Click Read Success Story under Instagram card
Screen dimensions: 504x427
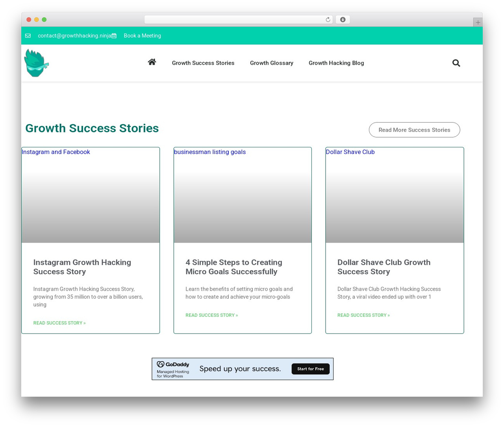click(x=59, y=323)
